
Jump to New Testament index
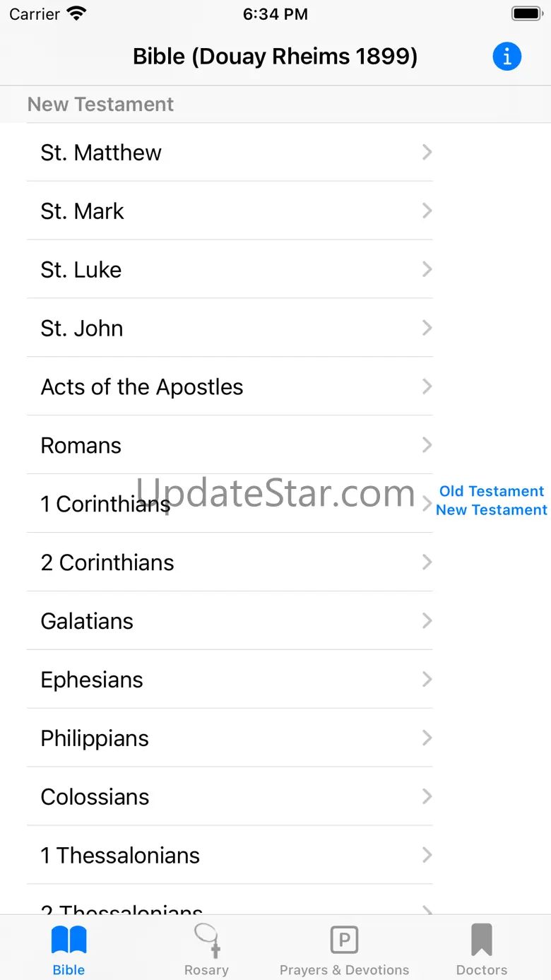(x=492, y=510)
